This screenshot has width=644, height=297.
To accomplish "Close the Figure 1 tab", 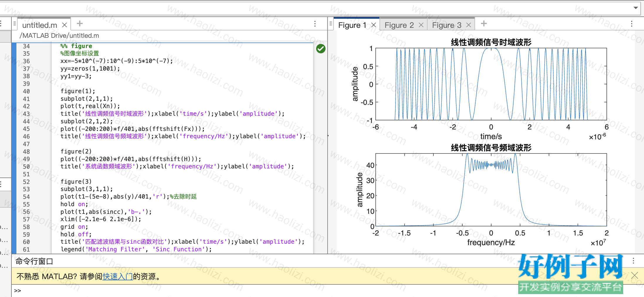I will pos(374,25).
